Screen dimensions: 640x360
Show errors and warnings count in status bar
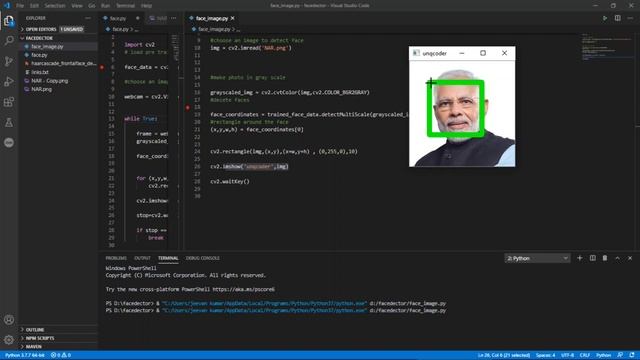61,355
